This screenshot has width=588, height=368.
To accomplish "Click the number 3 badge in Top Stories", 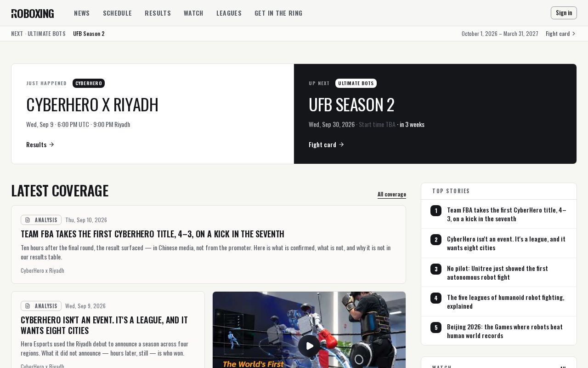I will (x=436, y=269).
